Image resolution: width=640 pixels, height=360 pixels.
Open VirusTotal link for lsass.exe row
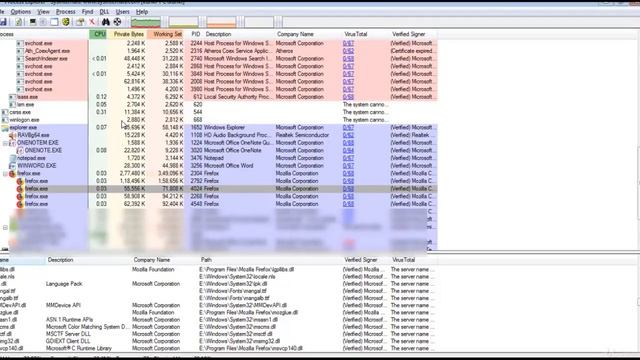tap(348, 97)
